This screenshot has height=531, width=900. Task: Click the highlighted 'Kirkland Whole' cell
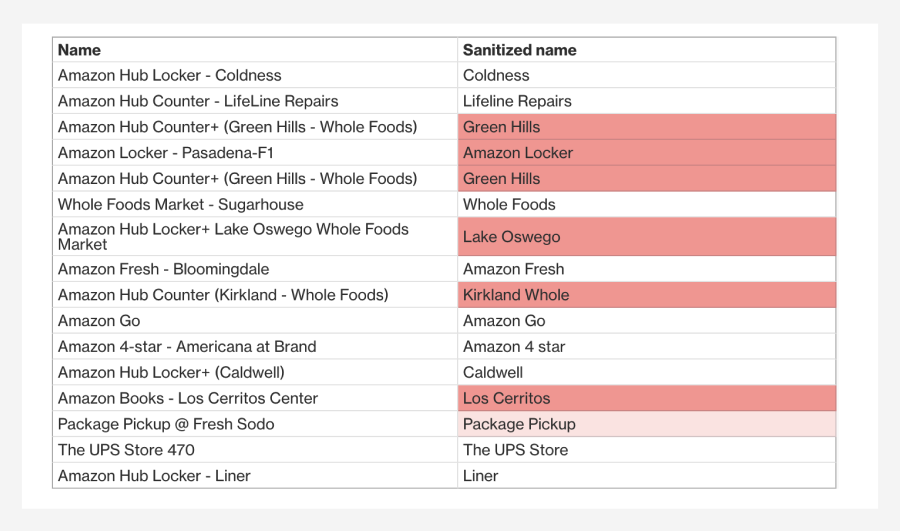[x=646, y=294]
